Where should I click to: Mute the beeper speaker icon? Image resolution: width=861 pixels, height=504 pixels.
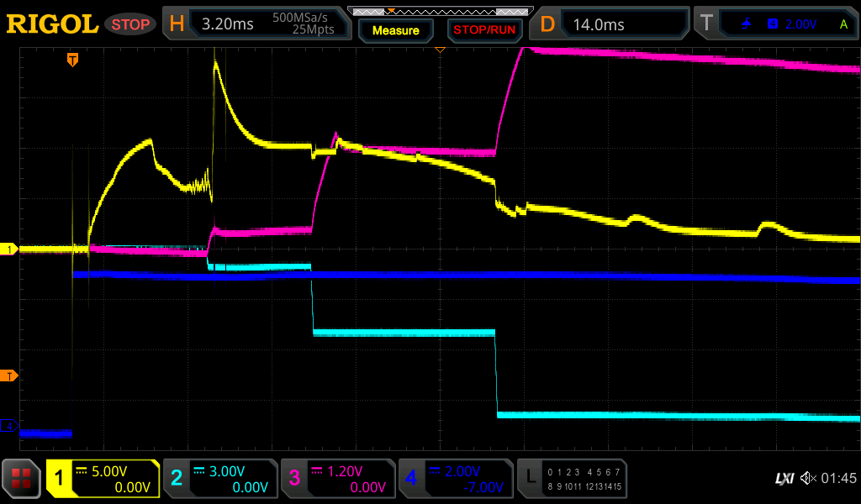808,479
